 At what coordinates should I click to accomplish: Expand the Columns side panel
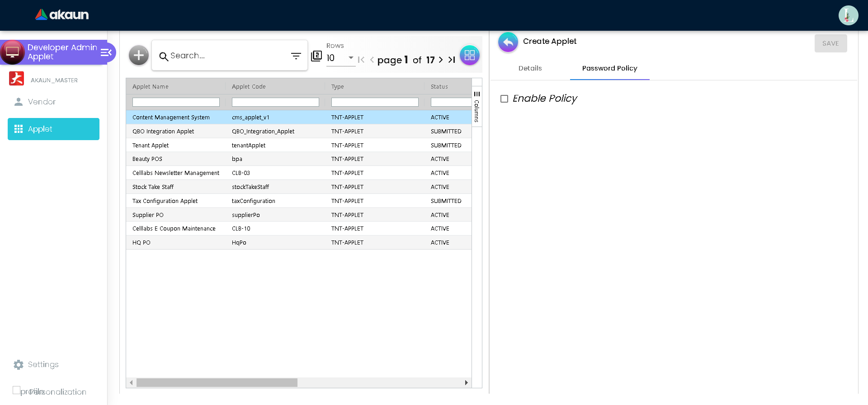point(477,107)
